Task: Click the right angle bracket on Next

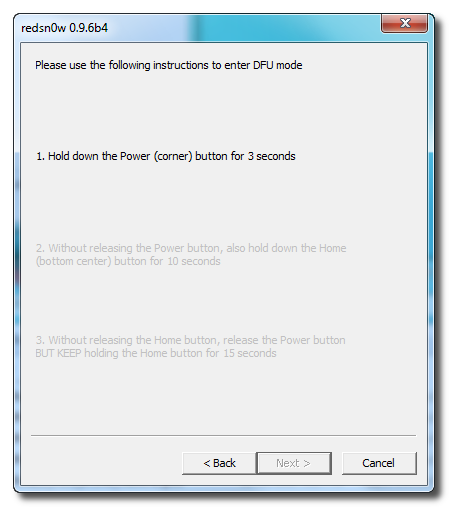Action: click(x=307, y=463)
